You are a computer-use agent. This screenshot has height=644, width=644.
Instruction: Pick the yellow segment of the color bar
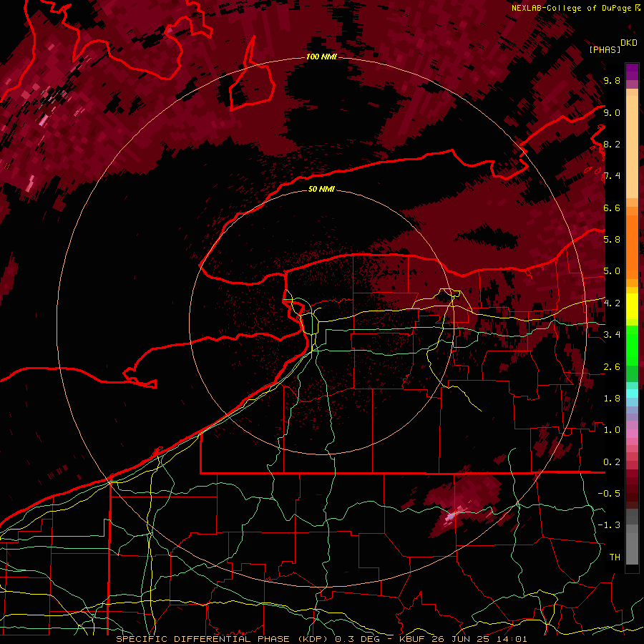632,307
